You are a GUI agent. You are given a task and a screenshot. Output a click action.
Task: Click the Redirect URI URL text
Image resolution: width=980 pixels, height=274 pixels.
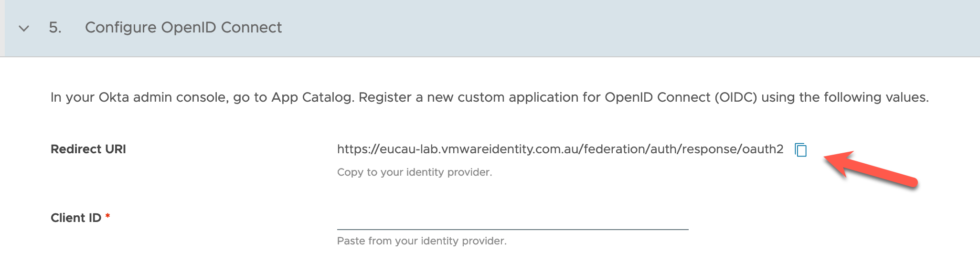coord(560,149)
